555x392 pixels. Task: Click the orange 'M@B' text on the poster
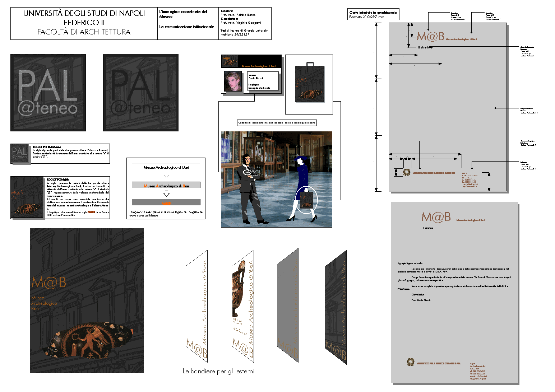(49, 283)
